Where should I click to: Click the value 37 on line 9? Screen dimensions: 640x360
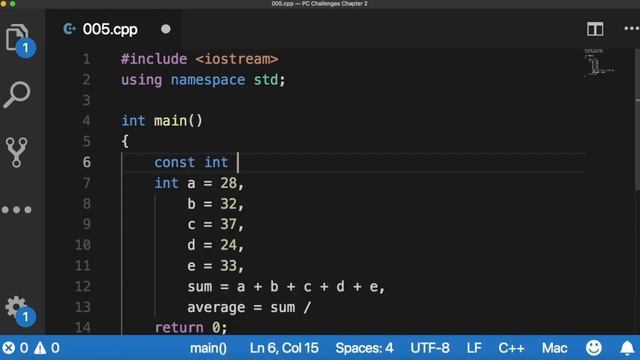tap(229, 224)
